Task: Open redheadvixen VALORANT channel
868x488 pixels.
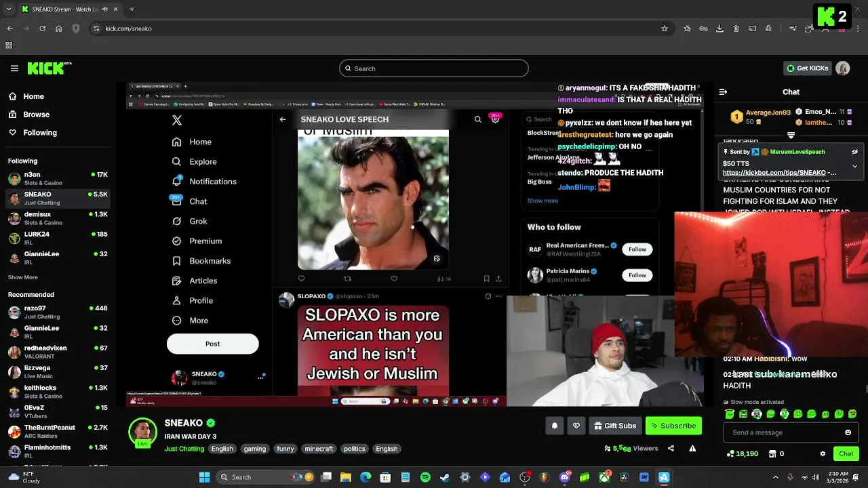Action: pos(58,352)
